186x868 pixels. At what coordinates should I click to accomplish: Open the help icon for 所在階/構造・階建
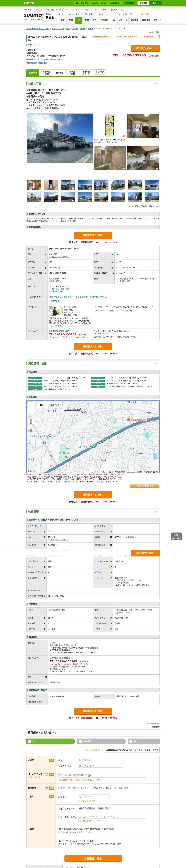click(45, 273)
